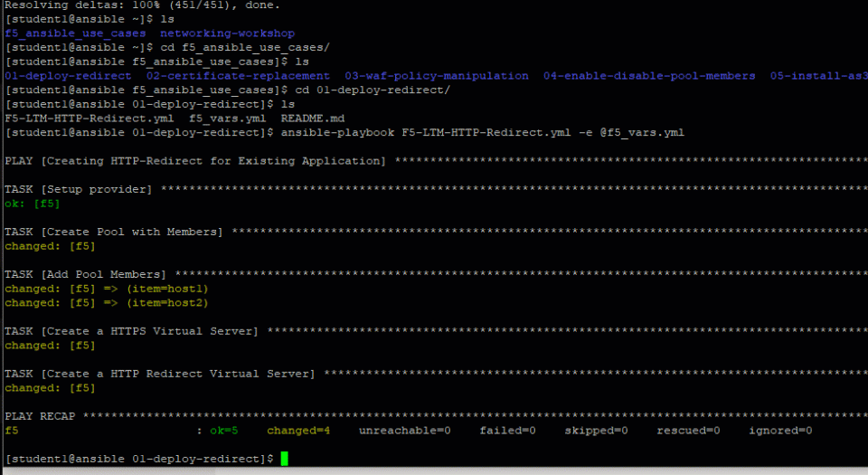This screenshot has height=475, width=868.
Task: Click the 'ok=5' recap value
Action: pyautogui.click(x=224, y=431)
